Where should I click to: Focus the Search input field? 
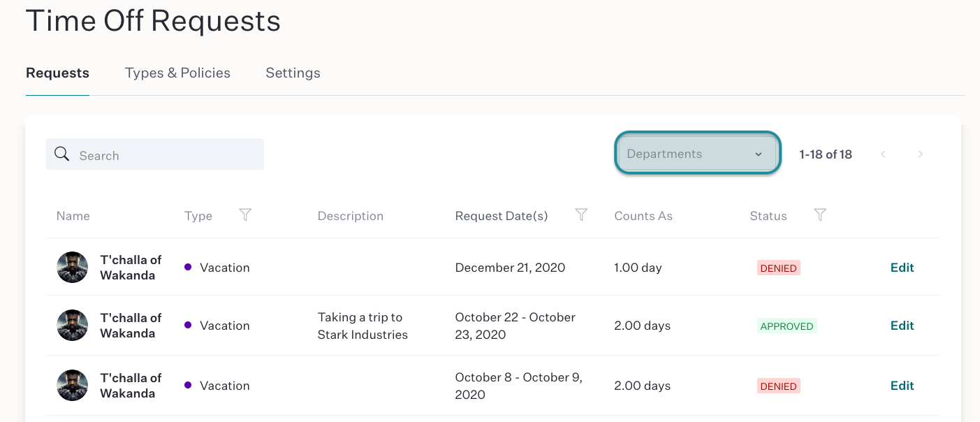(155, 154)
